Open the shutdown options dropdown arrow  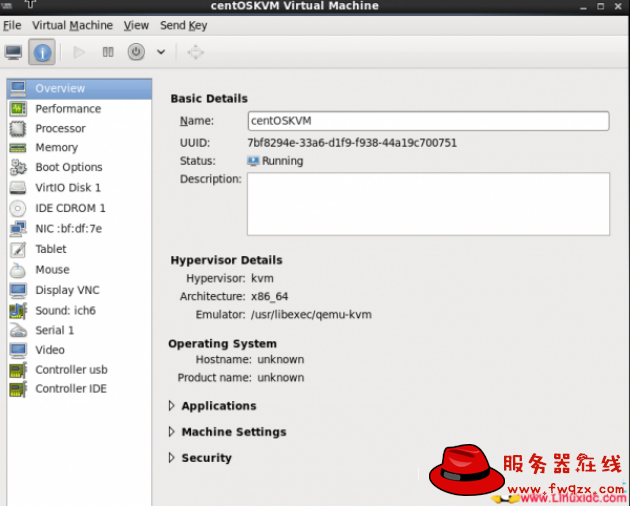click(x=161, y=52)
